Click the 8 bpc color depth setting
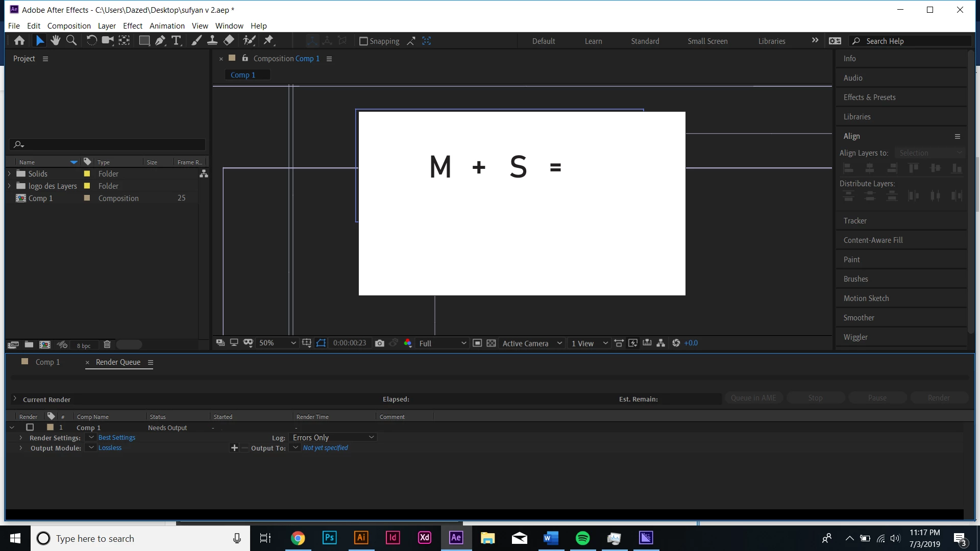The width and height of the screenshot is (980, 551). pyautogui.click(x=84, y=346)
